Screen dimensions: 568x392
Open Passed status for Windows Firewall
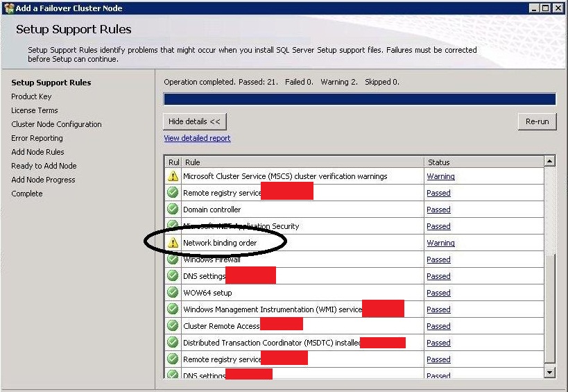(x=438, y=259)
